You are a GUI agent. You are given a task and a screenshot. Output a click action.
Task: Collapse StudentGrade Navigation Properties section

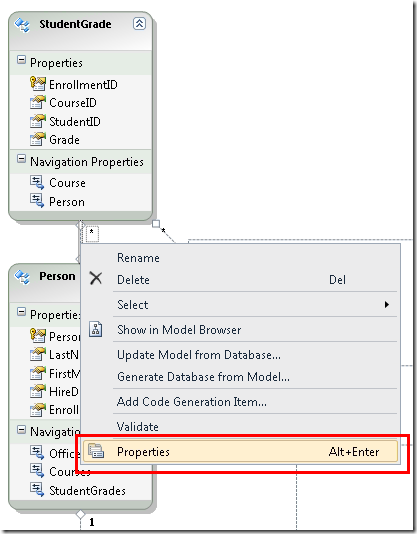pyautogui.click(x=21, y=159)
